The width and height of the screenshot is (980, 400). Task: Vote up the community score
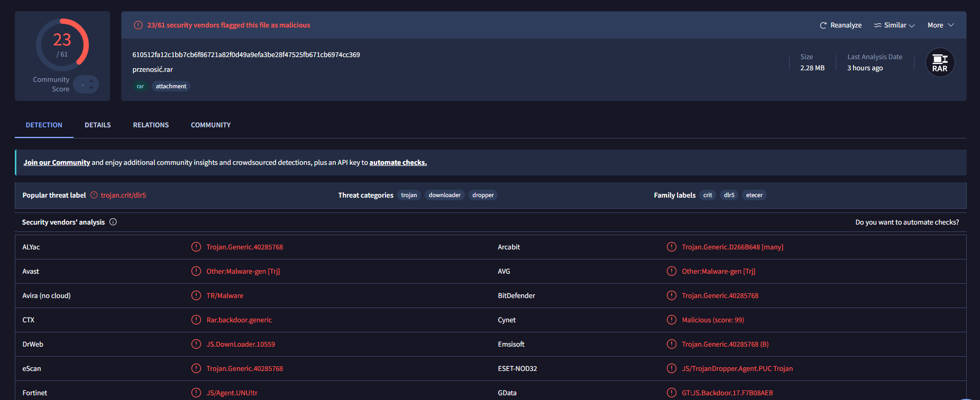[91, 81]
